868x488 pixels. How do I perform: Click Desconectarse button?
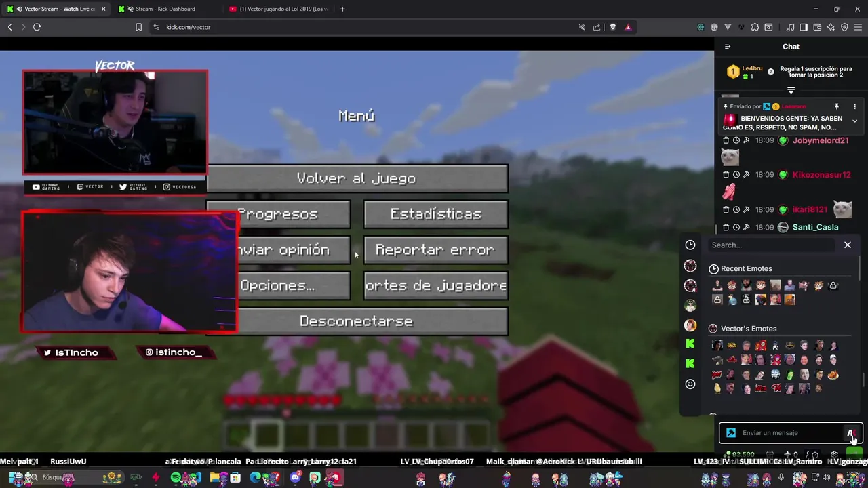(357, 321)
